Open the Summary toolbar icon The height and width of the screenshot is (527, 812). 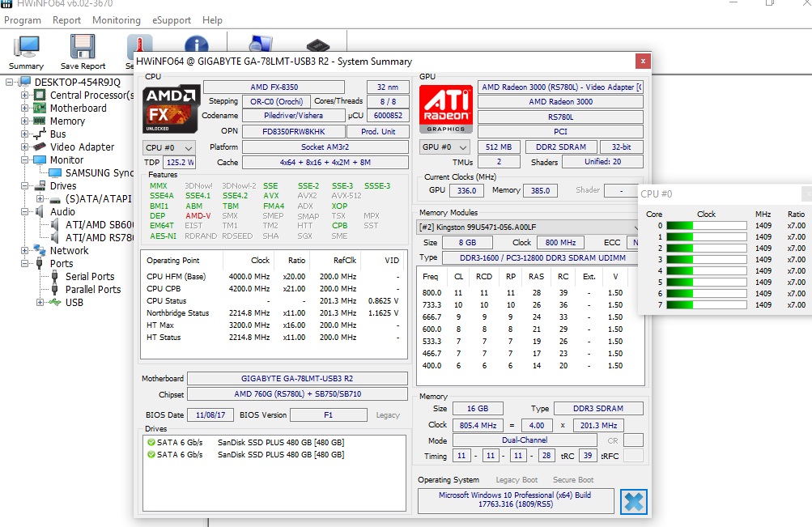(x=27, y=47)
